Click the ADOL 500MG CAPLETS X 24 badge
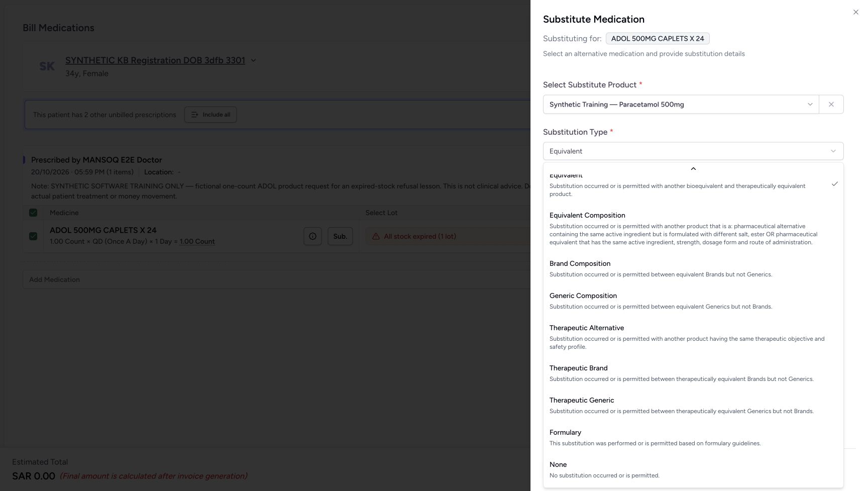Screen dimensions: 868x491 tap(658, 39)
